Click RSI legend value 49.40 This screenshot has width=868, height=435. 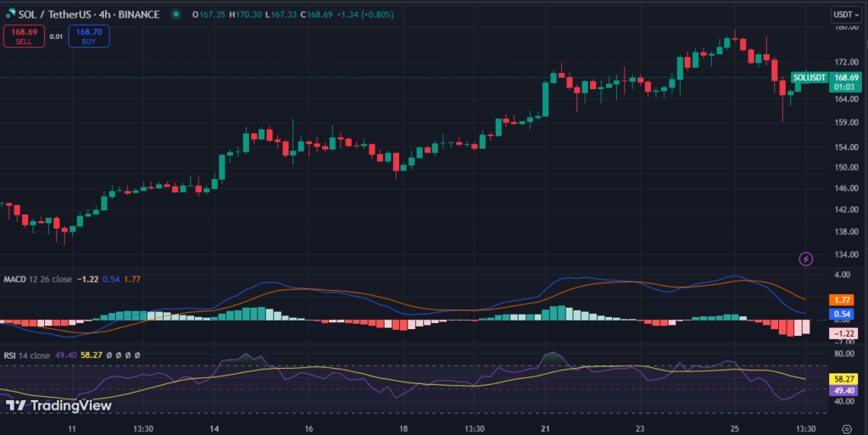66,355
